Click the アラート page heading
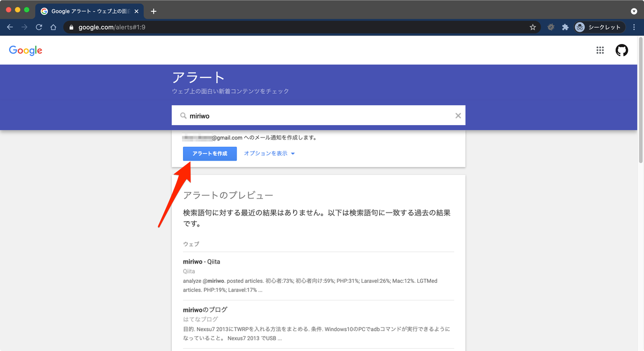Image resolution: width=644 pixels, height=351 pixels. point(199,77)
